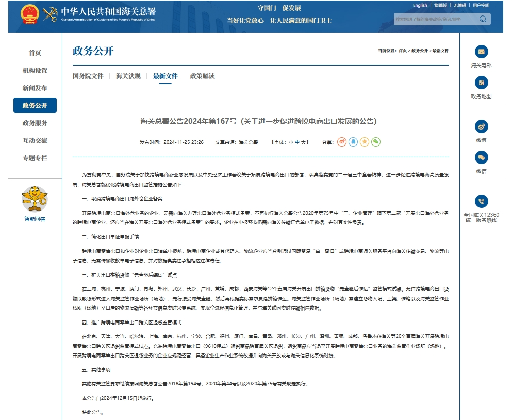Share article via WeChat icon

click(376, 142)
